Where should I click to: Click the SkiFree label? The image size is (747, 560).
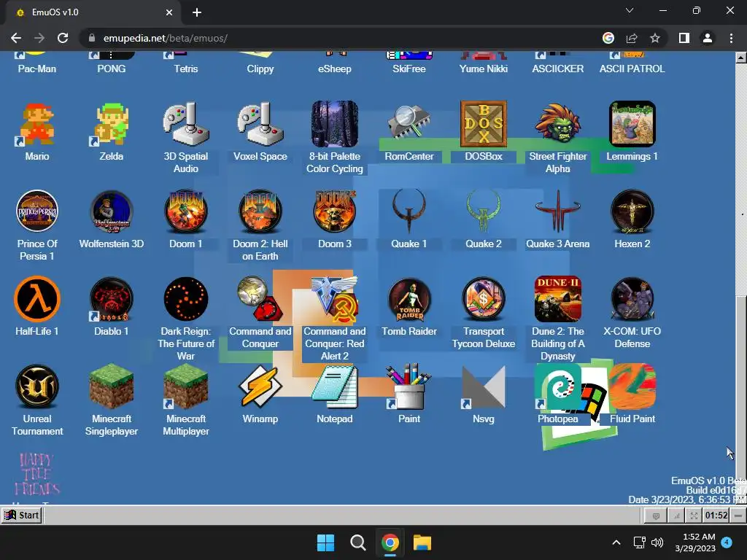click(409, 69)
